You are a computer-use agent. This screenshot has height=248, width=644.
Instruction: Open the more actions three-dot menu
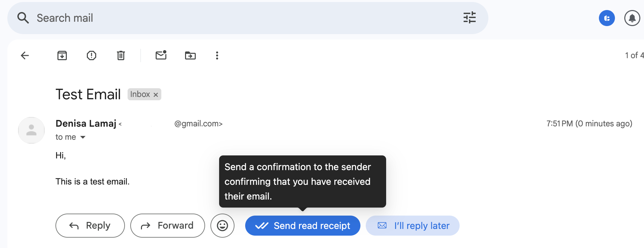tap(217, 55)
